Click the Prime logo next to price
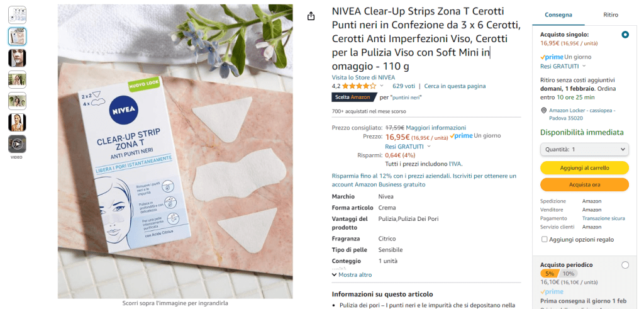 [x=461, y=135]
